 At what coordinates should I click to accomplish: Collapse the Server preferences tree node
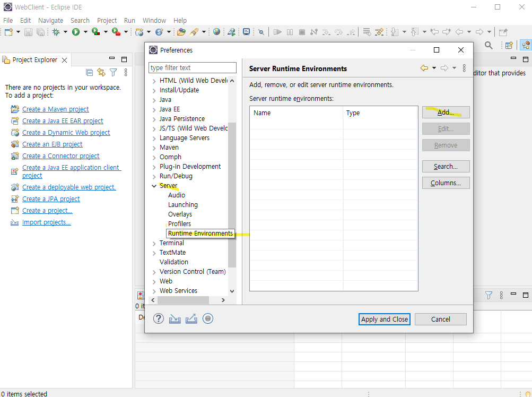click(154, 186)
